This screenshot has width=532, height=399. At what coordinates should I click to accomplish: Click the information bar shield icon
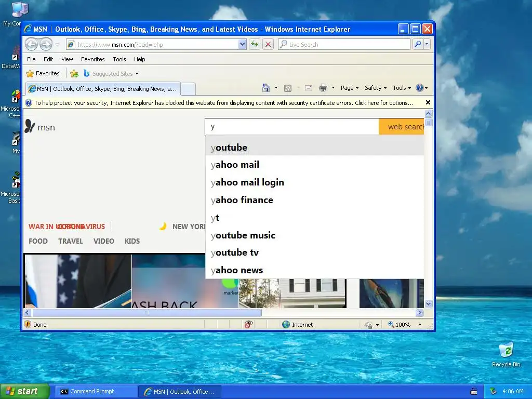tap(29, 103)
